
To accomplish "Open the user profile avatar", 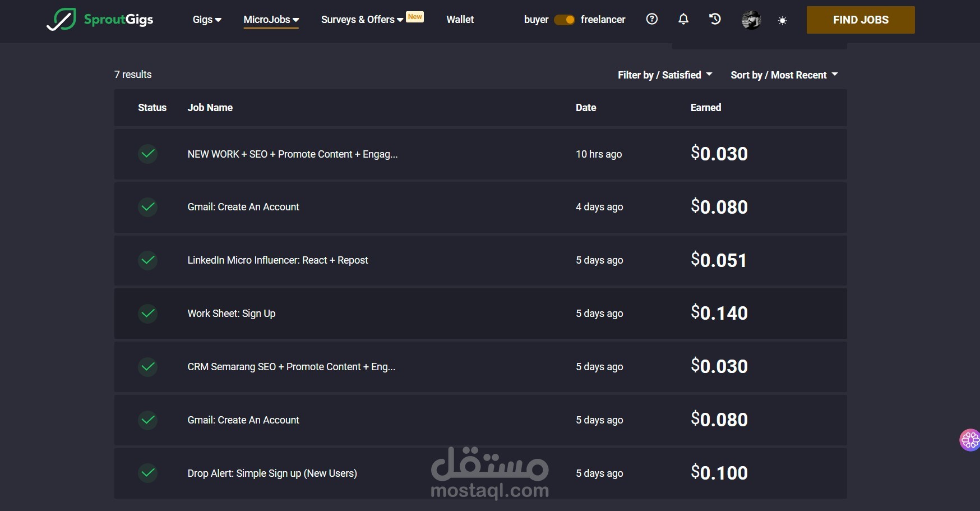I will tap(751, 20).
